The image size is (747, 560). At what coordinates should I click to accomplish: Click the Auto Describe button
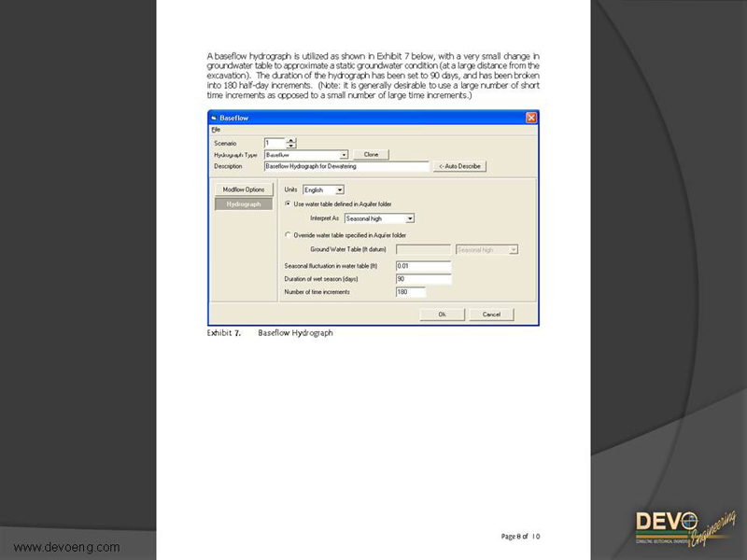(458, 166)
